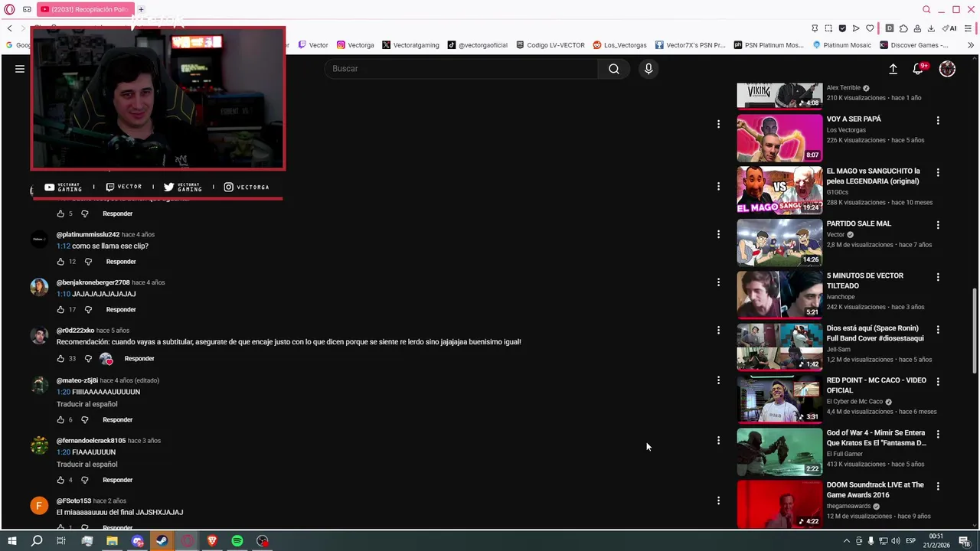Open the Opera Flow send icon
Screen dimensions: 980x551
click(856, 28)
